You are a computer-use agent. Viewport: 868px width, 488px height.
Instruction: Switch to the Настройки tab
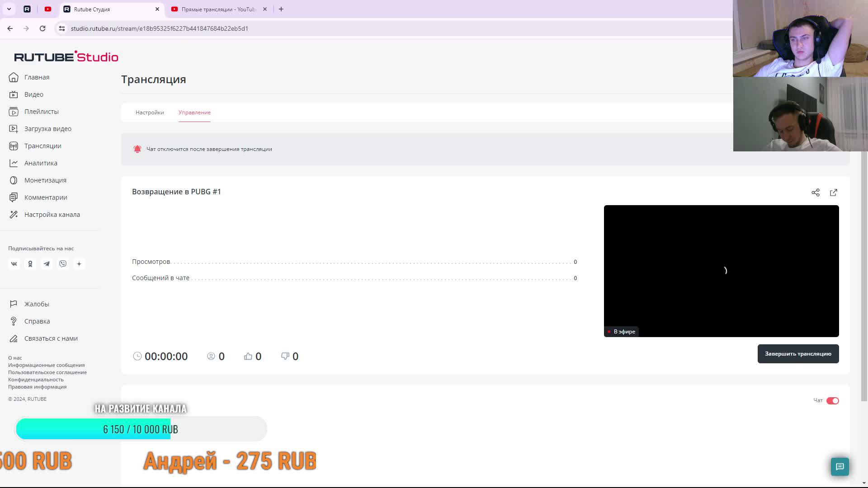point(150,113)
